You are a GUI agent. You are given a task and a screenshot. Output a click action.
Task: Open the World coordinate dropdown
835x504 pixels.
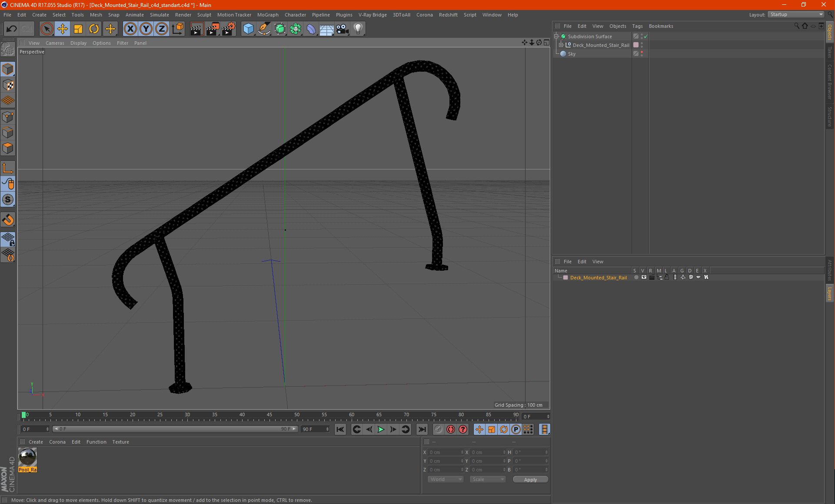tap(446, 479)
